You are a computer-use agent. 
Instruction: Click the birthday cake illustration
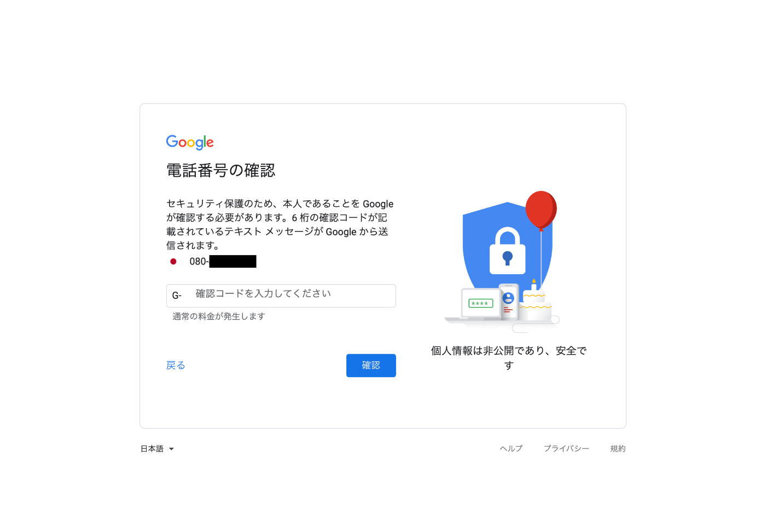pos(535,303)
